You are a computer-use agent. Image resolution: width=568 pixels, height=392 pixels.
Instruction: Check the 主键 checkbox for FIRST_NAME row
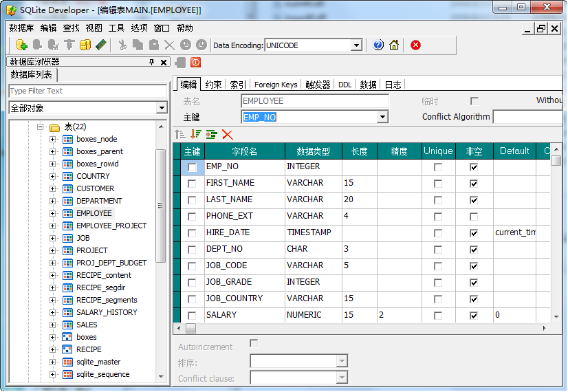(192, 184)
